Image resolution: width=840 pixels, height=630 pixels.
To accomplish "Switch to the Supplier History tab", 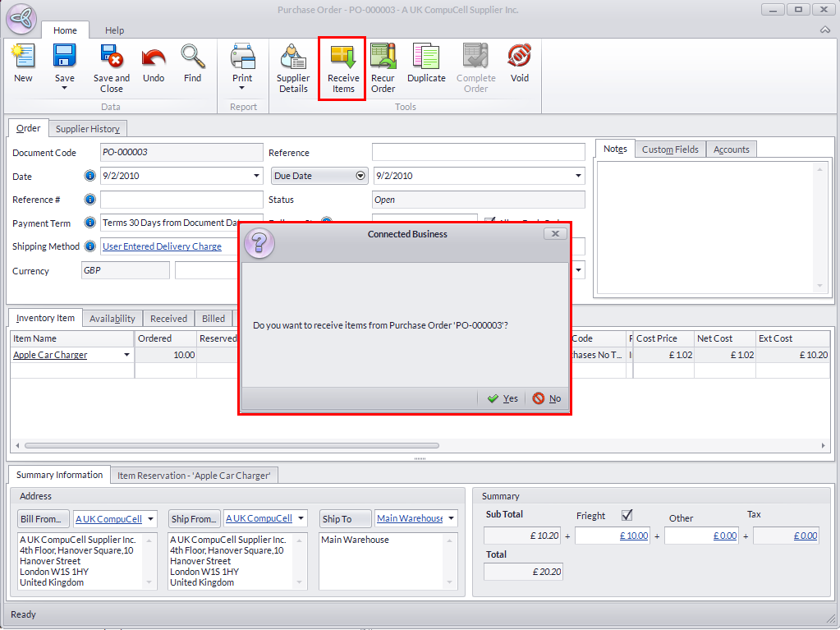I will coord(88,129).
